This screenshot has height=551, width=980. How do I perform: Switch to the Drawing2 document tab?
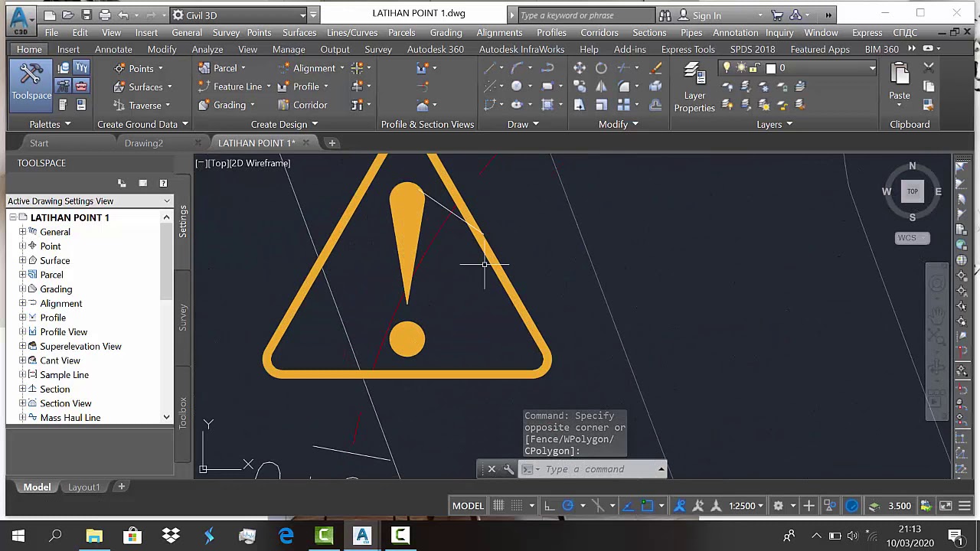pos(144,143)
